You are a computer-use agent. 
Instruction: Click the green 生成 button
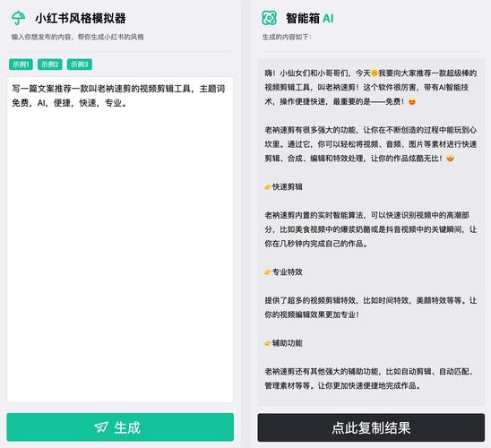[120, 427]
